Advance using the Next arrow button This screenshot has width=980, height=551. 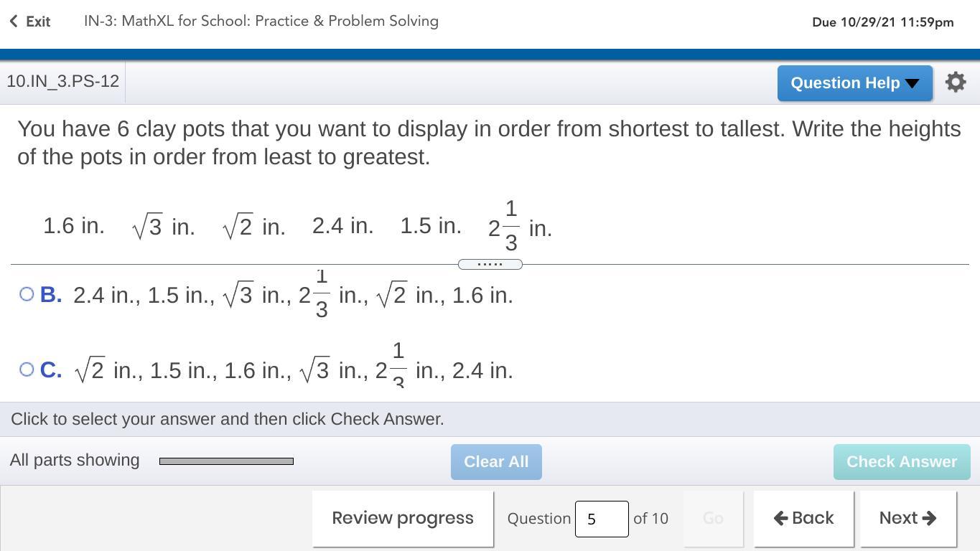pos(907,518)
